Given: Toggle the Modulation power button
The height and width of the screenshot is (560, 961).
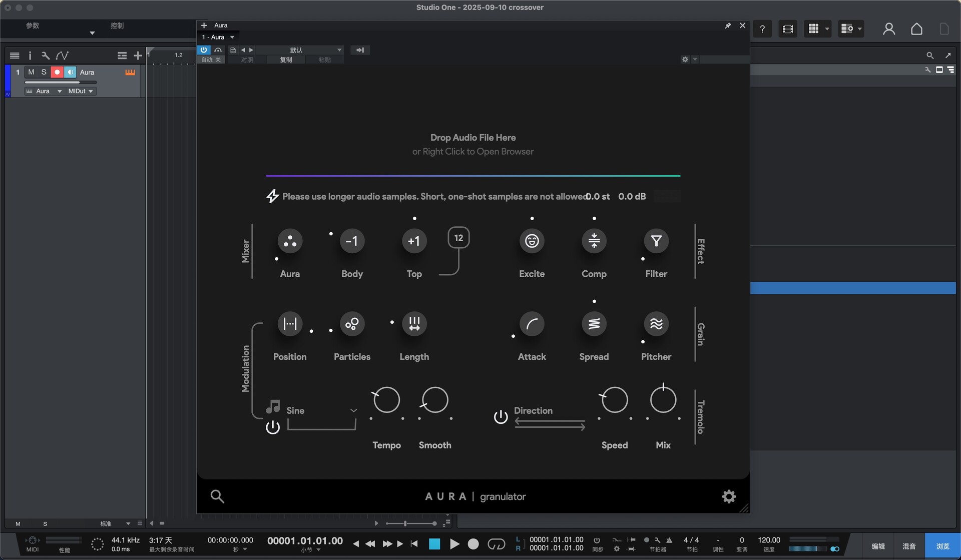Looking at the screenshot, I should click(273, 427).
